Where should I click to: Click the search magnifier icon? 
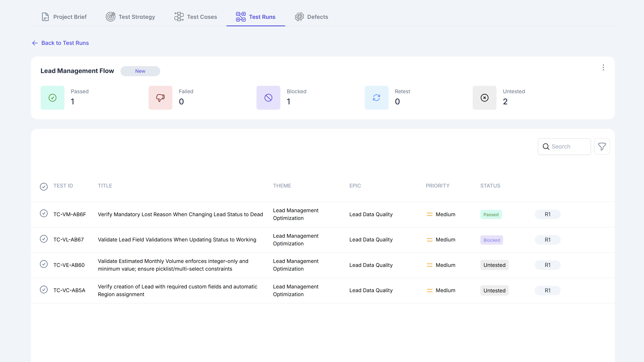tap(546, 147)
